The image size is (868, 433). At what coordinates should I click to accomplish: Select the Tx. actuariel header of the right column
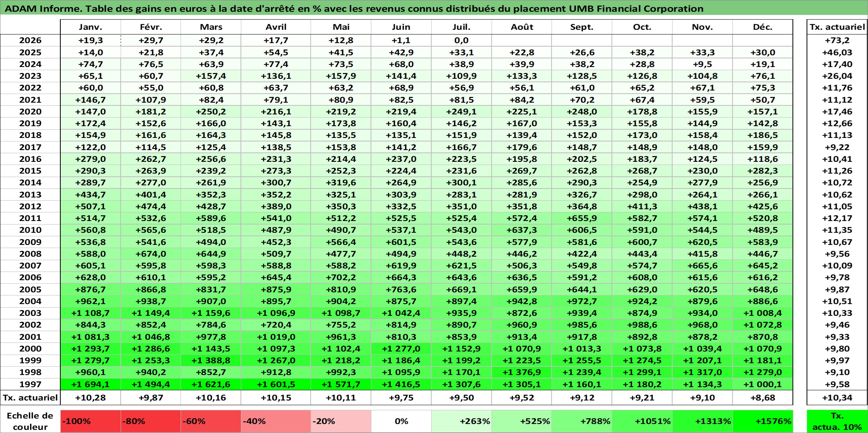837,27
